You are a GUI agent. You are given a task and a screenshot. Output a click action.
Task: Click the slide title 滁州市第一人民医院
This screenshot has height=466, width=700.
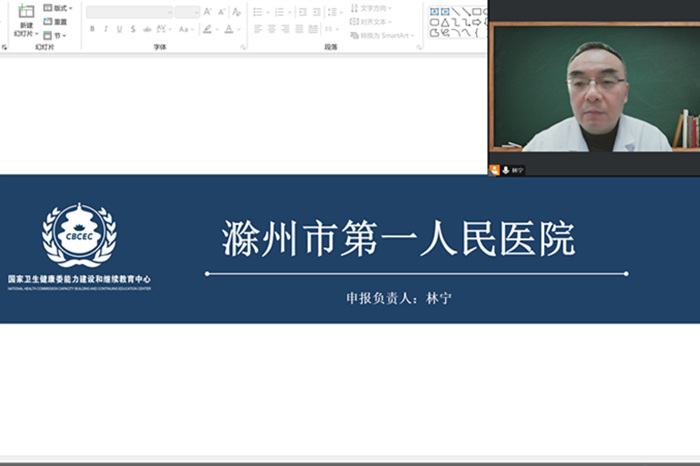coord(398,240)
